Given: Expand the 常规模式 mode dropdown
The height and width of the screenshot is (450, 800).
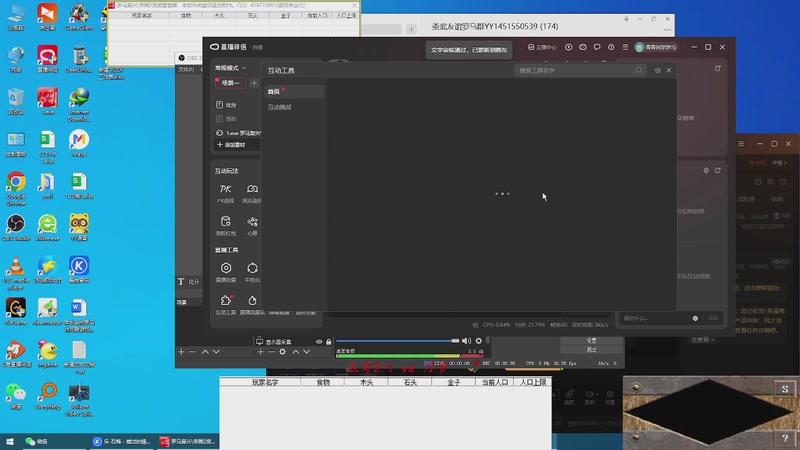Looking at the screenshot, I should click(231, 68).
